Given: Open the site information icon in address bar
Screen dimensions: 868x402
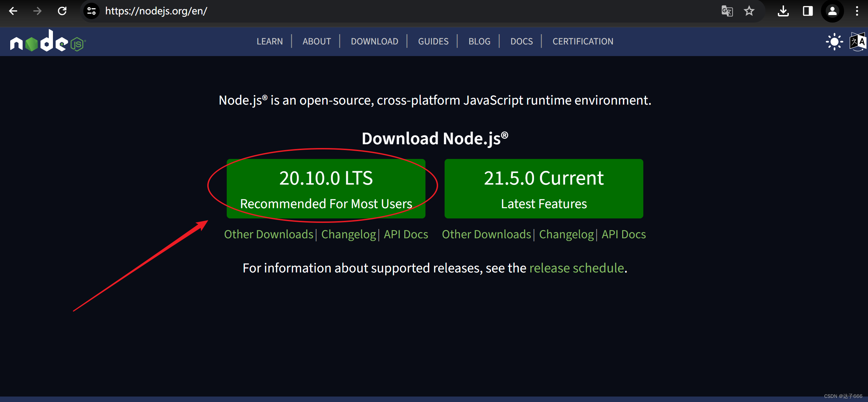Looking at the screenshot, I should (91, 11).
